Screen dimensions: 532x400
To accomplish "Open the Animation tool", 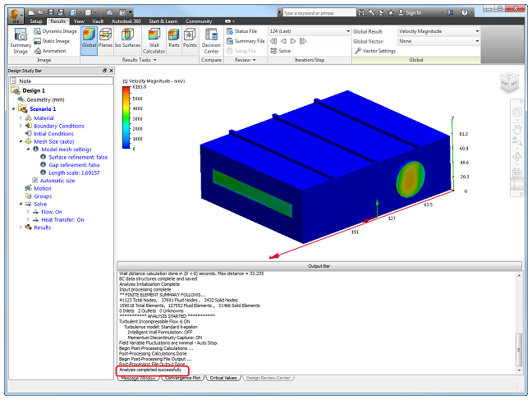I will coord(50,51).
